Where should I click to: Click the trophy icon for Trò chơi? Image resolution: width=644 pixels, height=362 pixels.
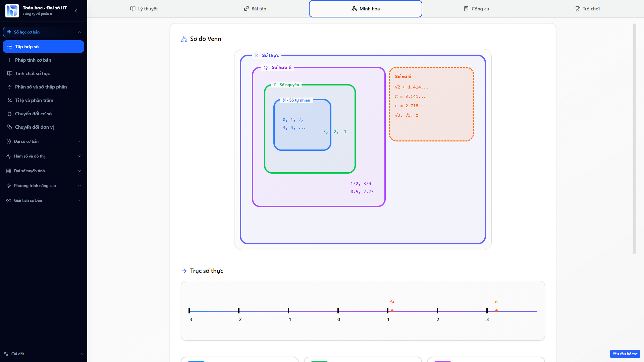(577, 9)
